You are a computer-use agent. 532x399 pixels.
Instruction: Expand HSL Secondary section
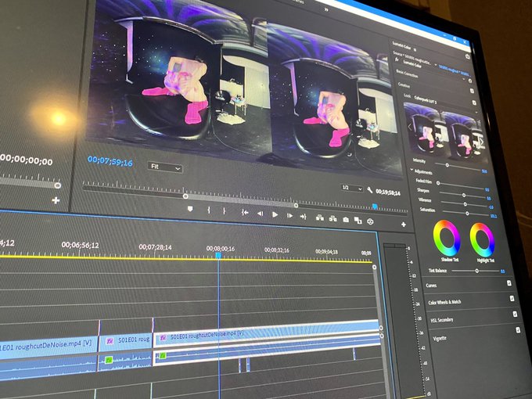pyautogui.click(x=442, y=320)
